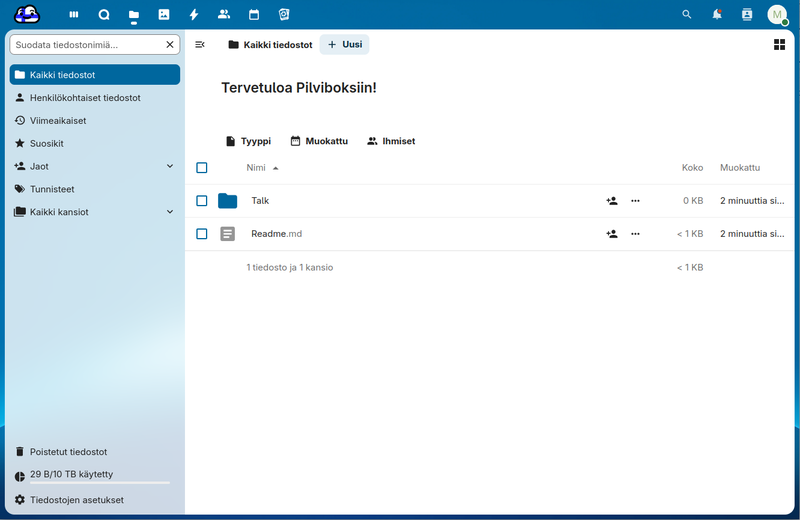Open the Talk app from top bar
800x520 pixels.
[104, 15]
